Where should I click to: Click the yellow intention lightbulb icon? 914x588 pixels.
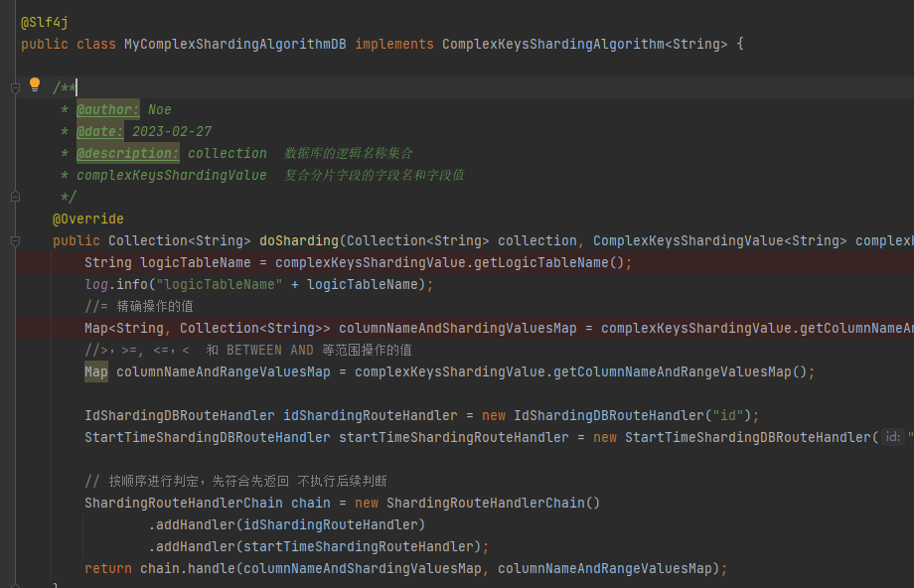pos(35,86)
